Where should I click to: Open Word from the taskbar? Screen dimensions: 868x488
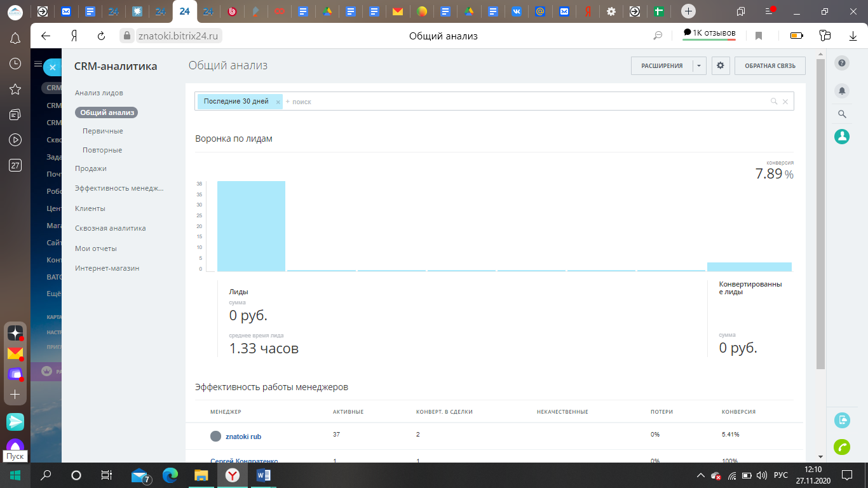click(x=264, y=475)
